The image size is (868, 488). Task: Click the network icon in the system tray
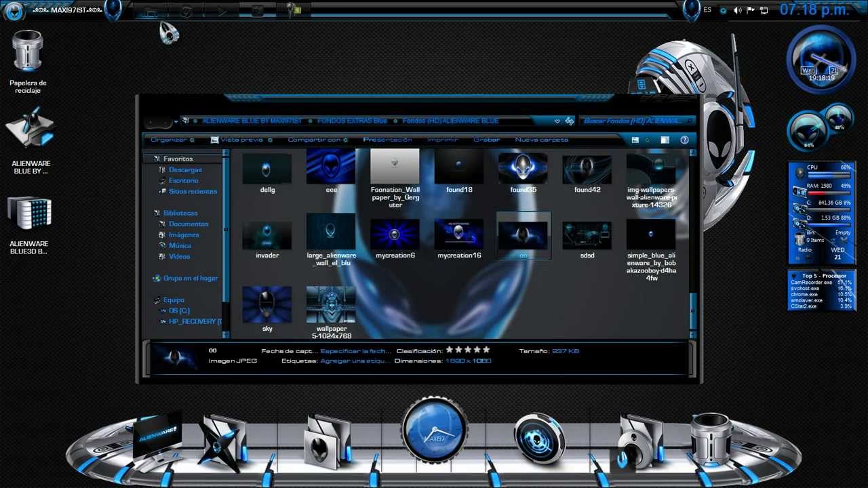coord(764,10)
